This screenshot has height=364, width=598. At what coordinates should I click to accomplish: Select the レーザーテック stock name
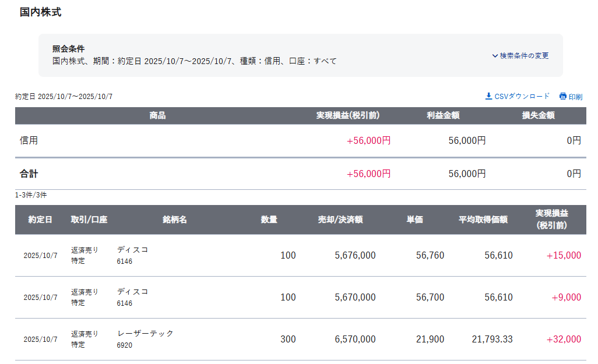coord(145,334)
